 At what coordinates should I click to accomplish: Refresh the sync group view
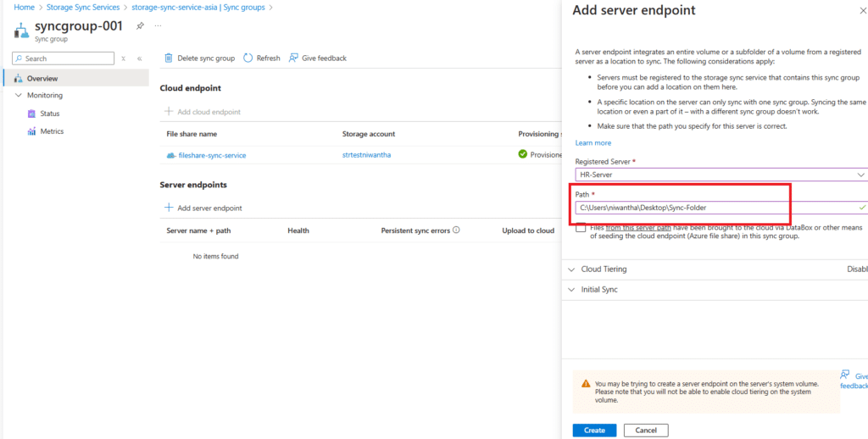(x=261, y=58)
